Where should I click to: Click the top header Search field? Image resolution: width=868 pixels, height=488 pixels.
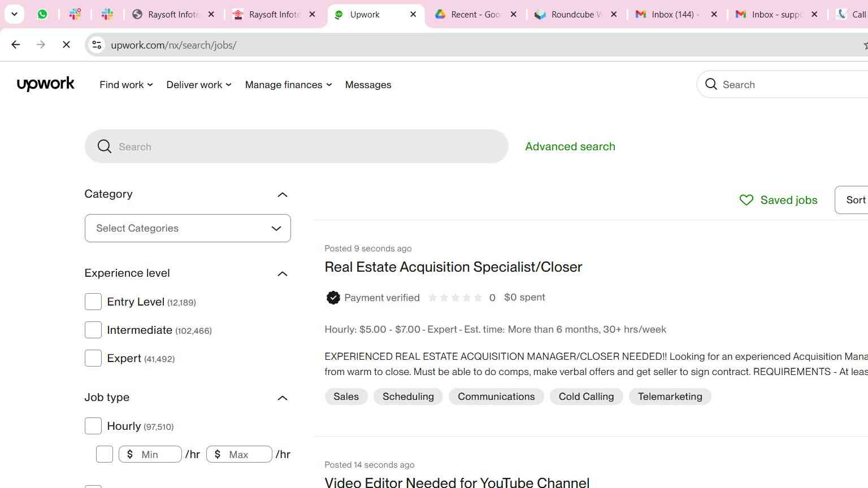click(782, 84)
